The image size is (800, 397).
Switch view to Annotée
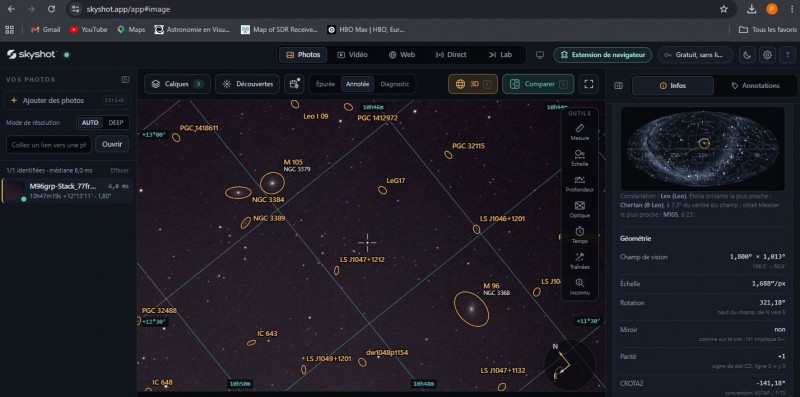358,84
